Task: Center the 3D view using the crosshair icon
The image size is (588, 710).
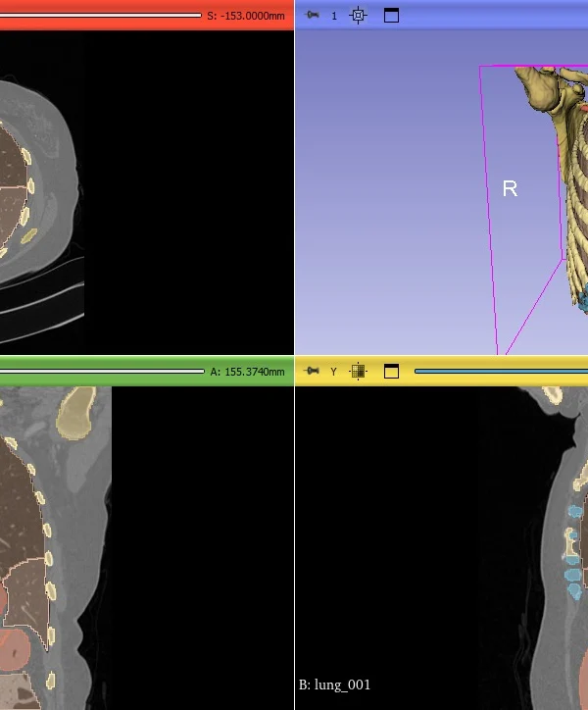Action: click(358, 16)
